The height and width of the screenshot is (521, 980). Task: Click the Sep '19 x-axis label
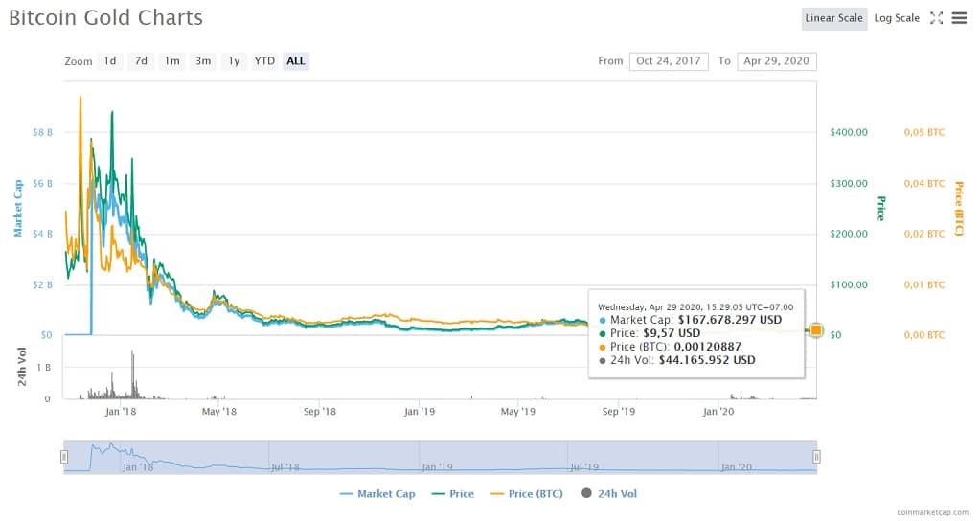(x=619, y=412)
